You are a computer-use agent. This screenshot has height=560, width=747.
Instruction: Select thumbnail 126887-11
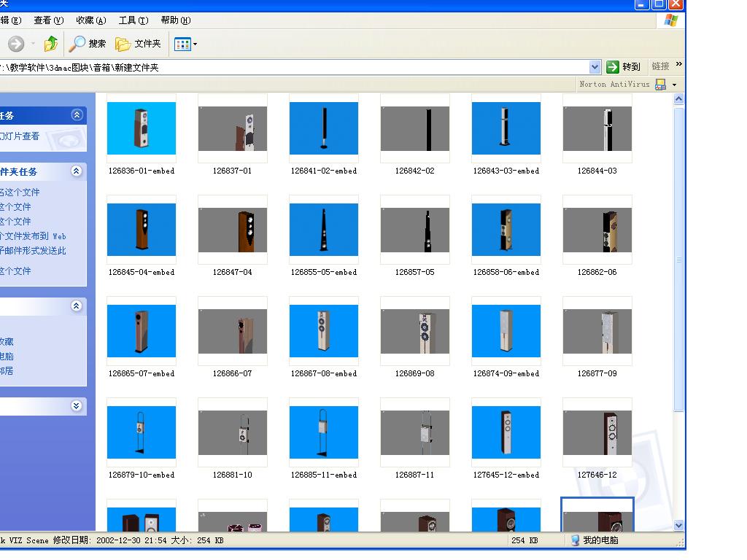(x=415, y=432)
